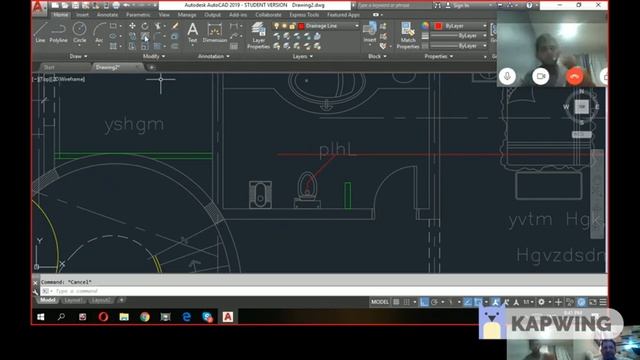The height and width of the screenshot is (360, 640).
Task: Click the Rectangle tool in Draw panel
Action: (x=113, y=26)
